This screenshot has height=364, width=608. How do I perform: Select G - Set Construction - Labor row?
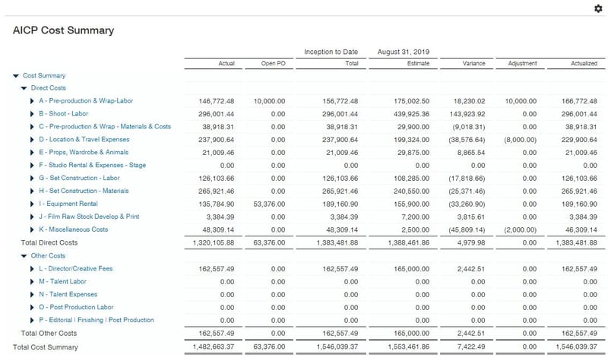pos(79,178)
